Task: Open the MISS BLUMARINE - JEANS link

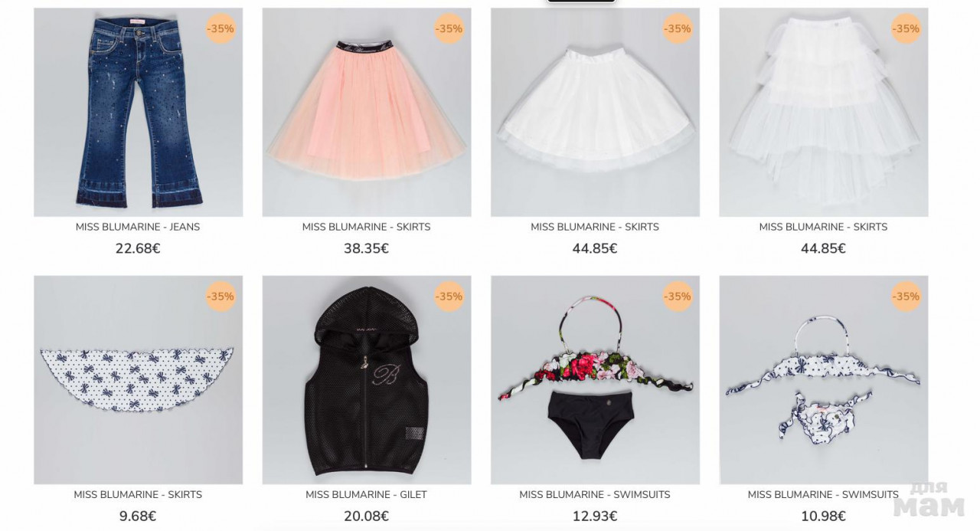Action: 138,227
